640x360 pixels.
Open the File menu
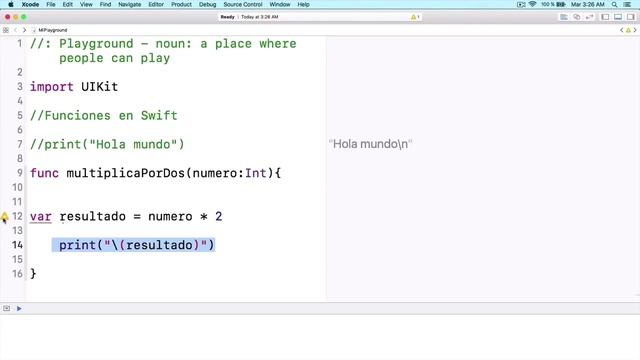pyautogui.click(x=51, y=4)
